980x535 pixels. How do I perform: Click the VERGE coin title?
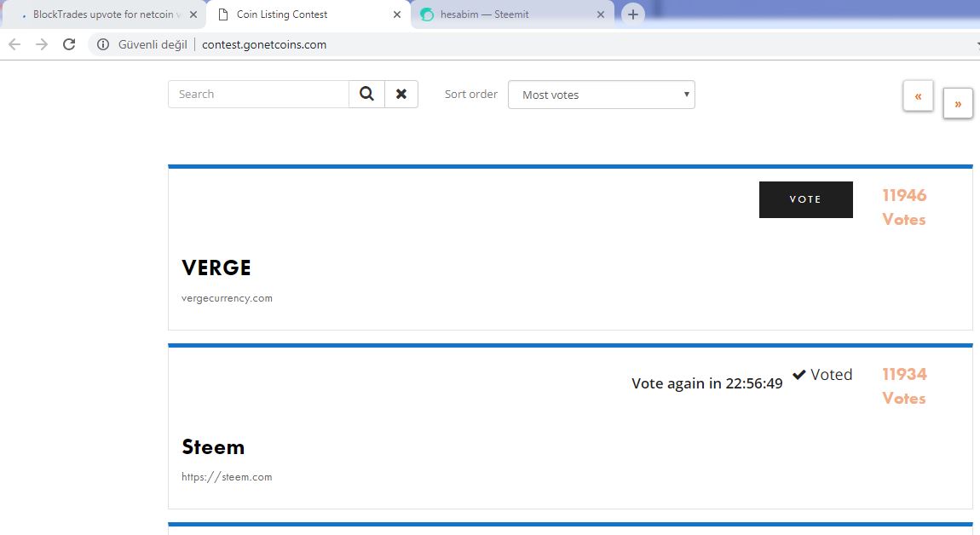[x=216, y=267]
